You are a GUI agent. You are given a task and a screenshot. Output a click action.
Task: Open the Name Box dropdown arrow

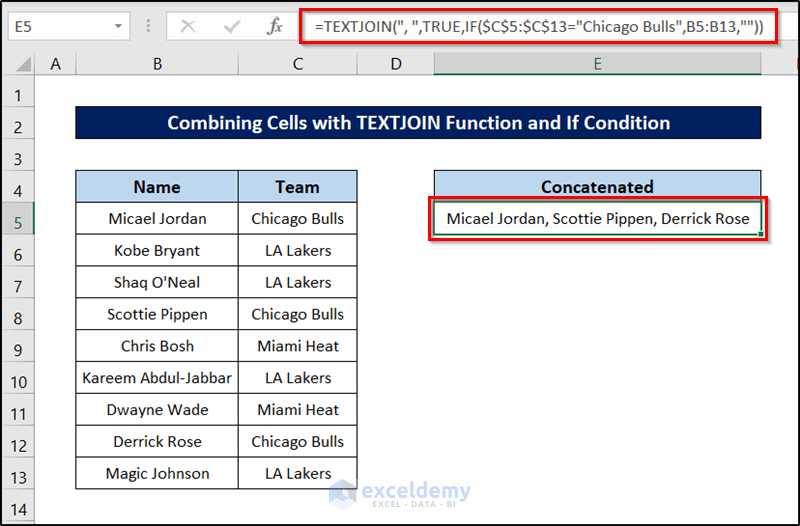[118, 26]
